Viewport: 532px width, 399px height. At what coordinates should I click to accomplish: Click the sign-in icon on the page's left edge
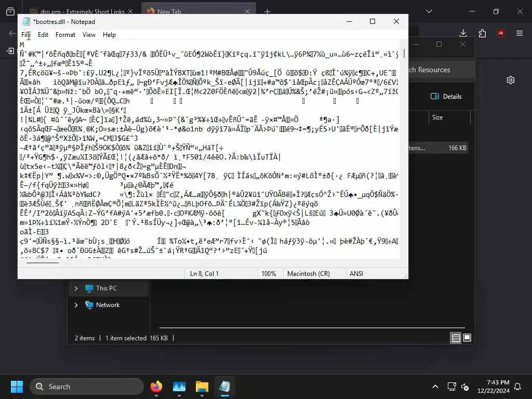click(x=10, y=51)
